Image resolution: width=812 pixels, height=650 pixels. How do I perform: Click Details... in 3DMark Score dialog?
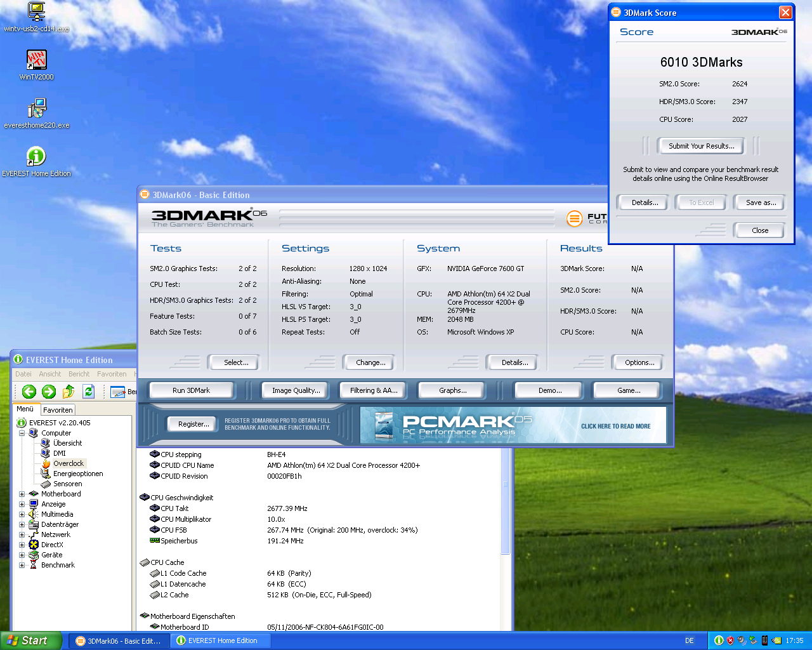click(645, 202)
